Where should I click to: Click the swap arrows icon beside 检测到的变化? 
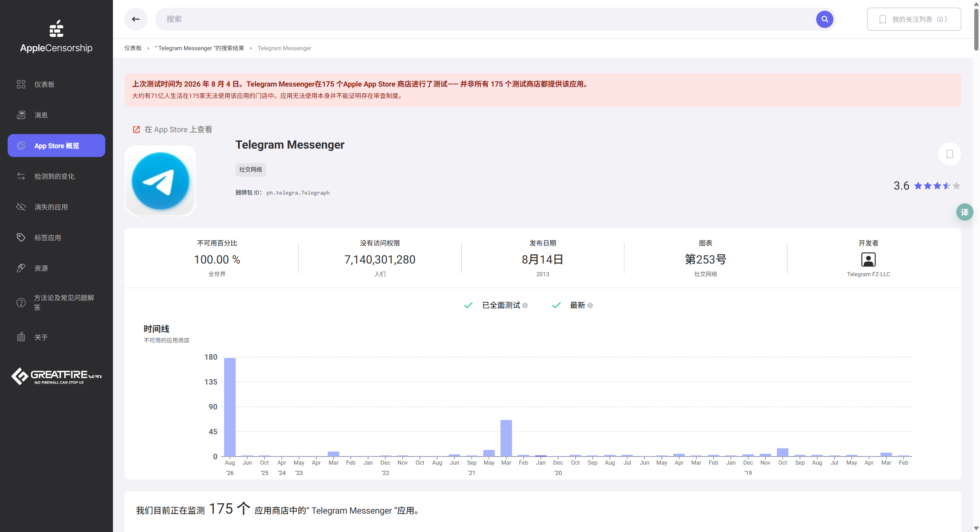(21, 176)
